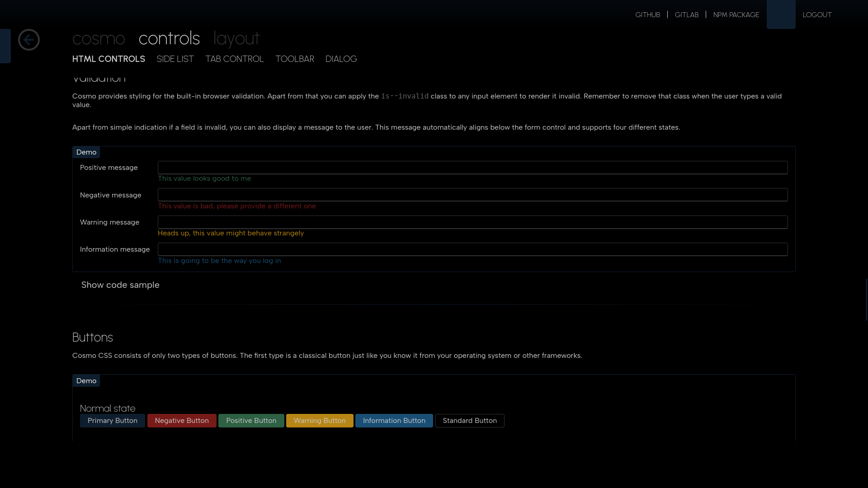Image resolution: width=868 pixels, height=488 pixels.
Task: Open the TAB CONTROL tab
Action: (x=234, y=59)
